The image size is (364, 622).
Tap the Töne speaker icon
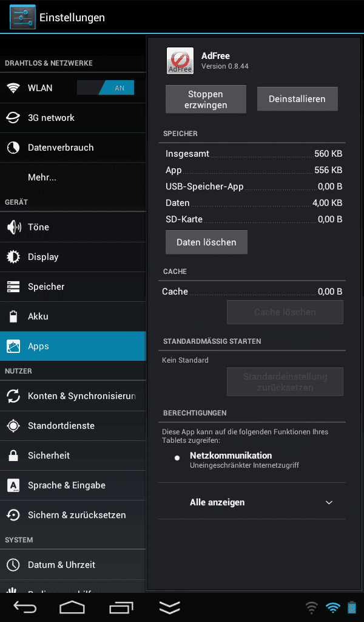pyautogui.click(x=14, y=227)
